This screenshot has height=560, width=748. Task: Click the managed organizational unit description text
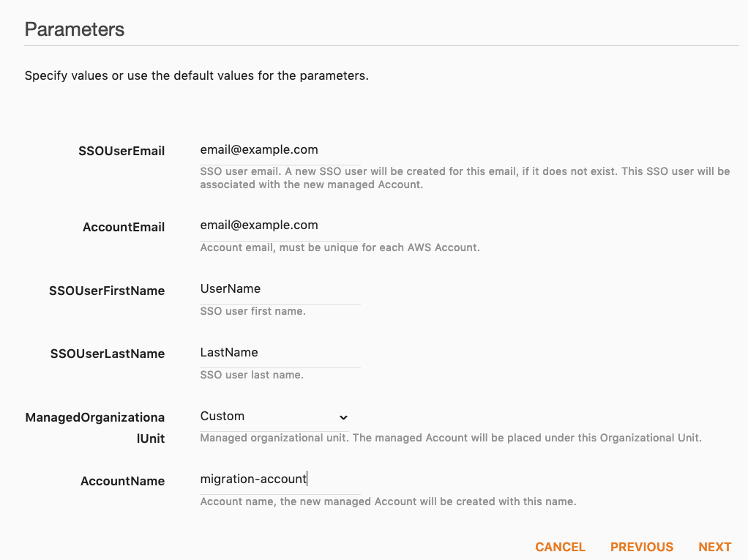(x=451, y=438)
